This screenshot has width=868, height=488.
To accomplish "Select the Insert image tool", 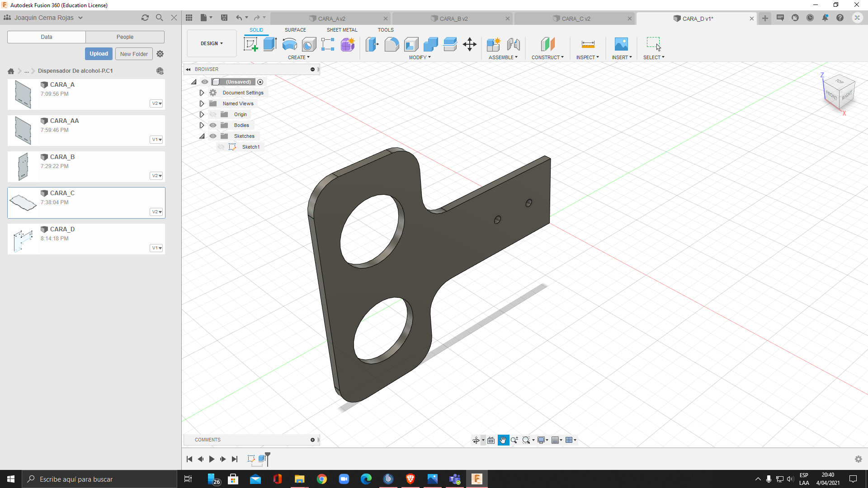I will pos(621,44).
